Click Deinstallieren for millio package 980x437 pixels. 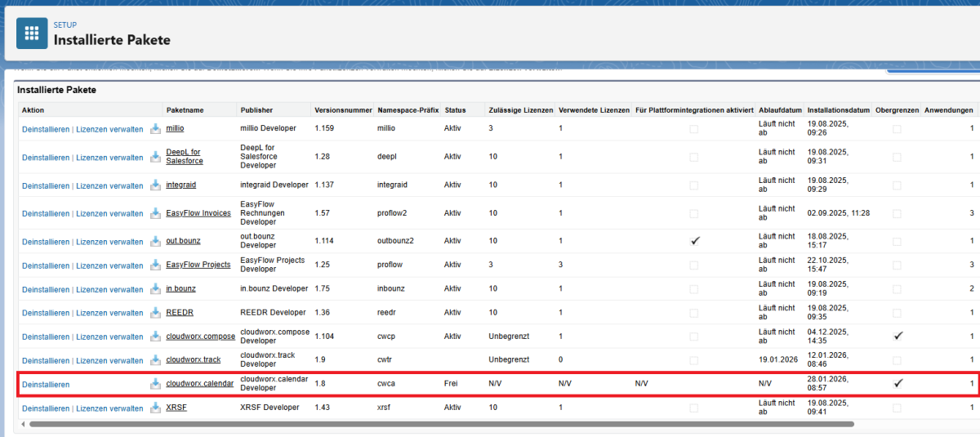click(x=46, y=129)
